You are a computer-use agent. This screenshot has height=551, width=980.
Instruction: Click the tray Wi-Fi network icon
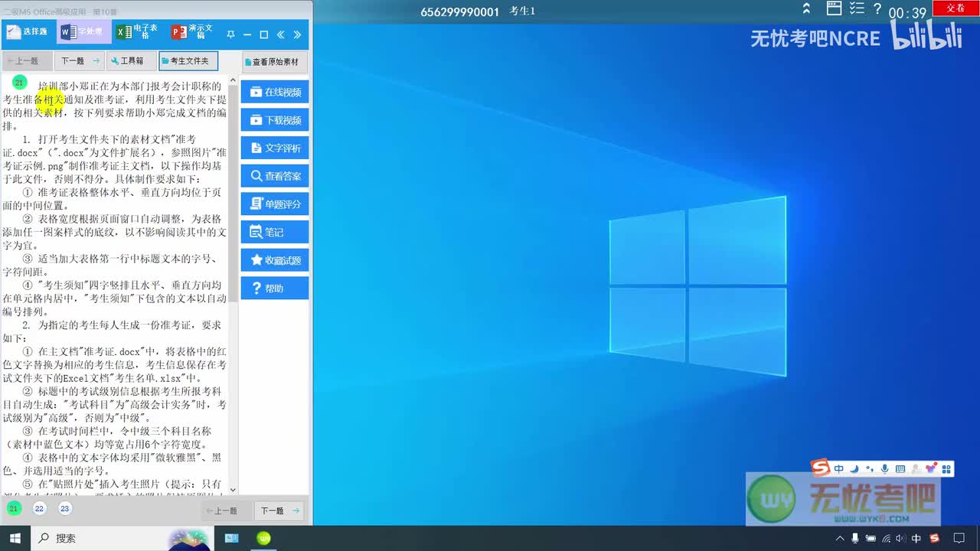point(886,539)
